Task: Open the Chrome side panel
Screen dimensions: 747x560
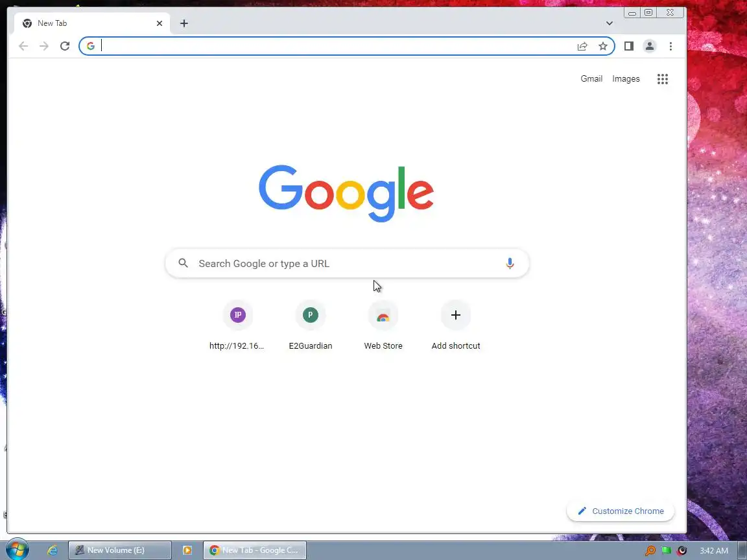Action: coord(629,46)
